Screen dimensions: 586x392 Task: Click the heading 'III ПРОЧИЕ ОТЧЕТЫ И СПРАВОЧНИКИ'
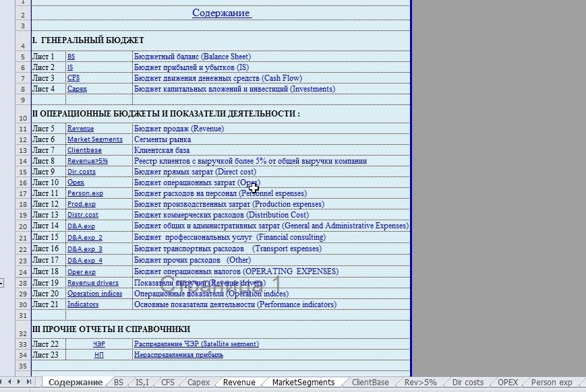(111, 329)
